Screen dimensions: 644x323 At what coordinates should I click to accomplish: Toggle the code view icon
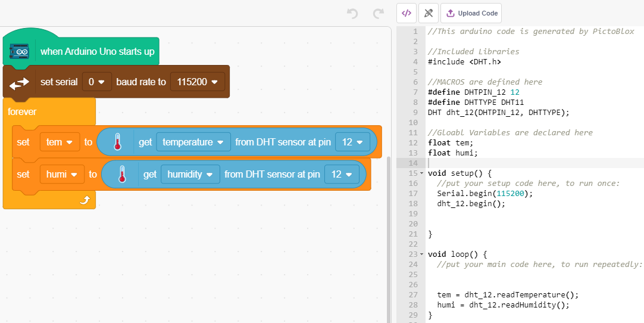click(x=407, y=13)
